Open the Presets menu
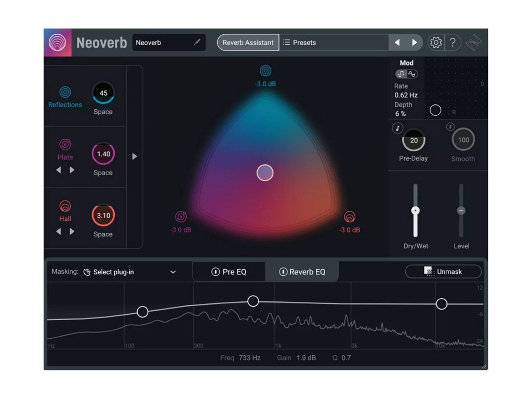The image size is (532, 399). click(334, 43)
